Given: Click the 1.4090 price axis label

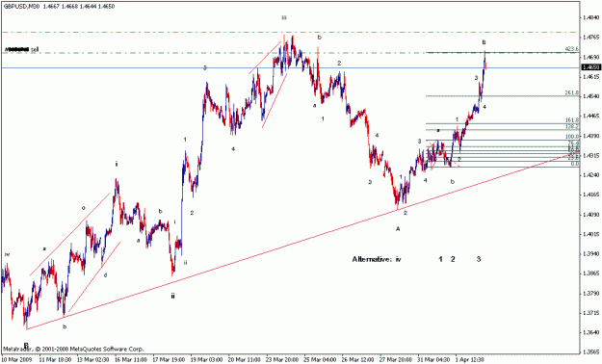Looking at the screenshot, I should [590, 214].
